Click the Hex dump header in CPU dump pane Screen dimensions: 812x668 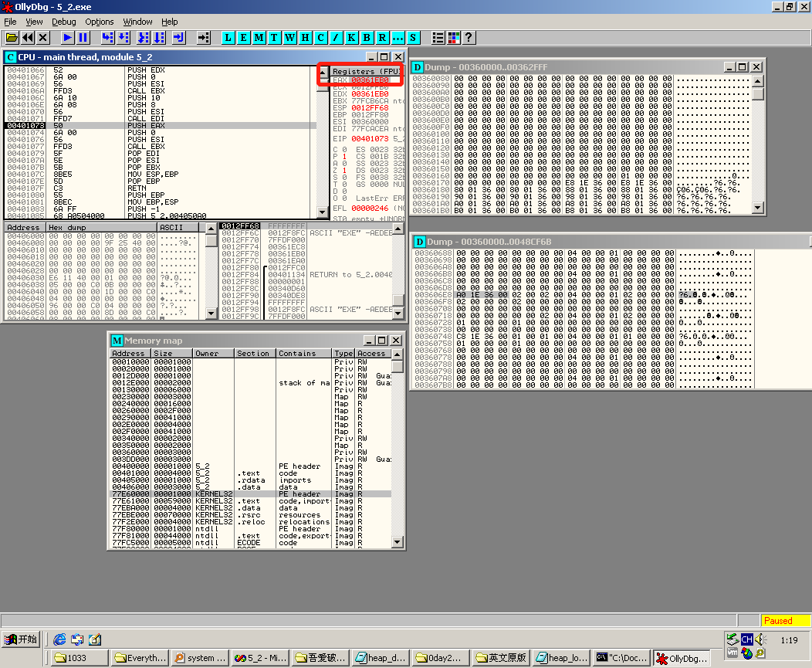point(102,228)
